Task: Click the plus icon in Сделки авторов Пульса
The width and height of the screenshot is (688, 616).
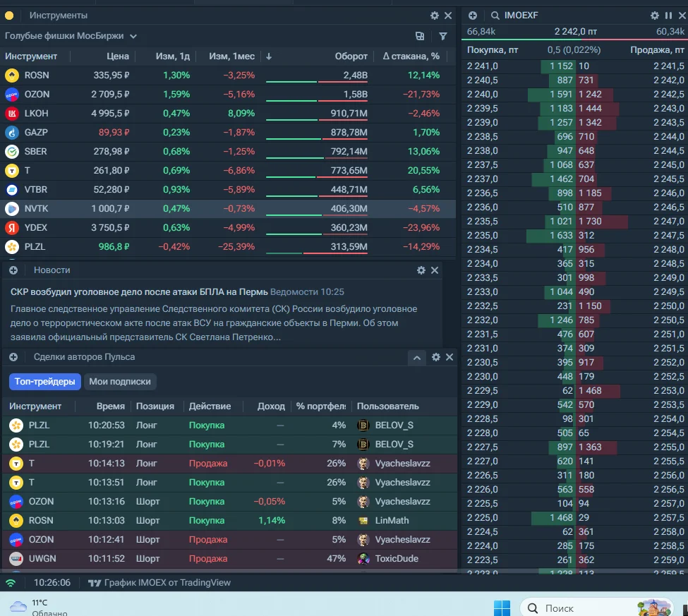Action: click(13, 357)
